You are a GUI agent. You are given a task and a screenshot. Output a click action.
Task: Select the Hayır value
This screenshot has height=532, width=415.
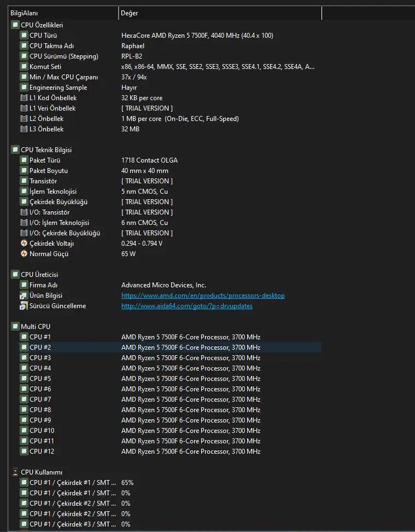point(129,87)
